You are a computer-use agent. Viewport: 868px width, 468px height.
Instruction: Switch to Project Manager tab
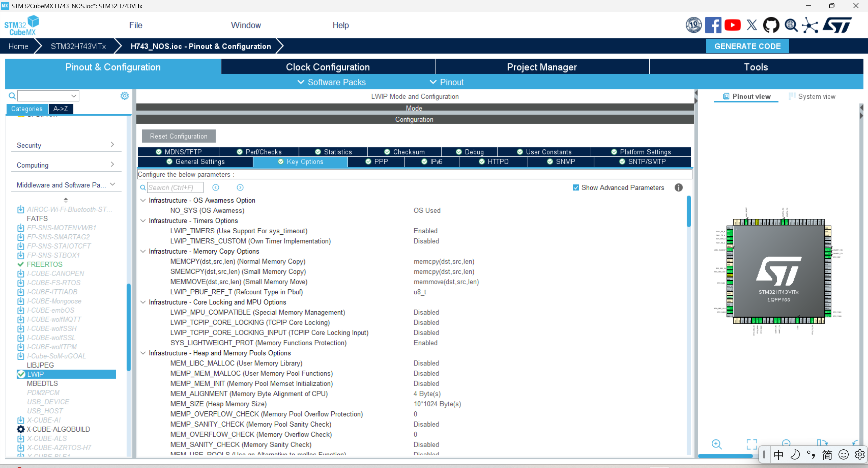(x=542, y=67)
